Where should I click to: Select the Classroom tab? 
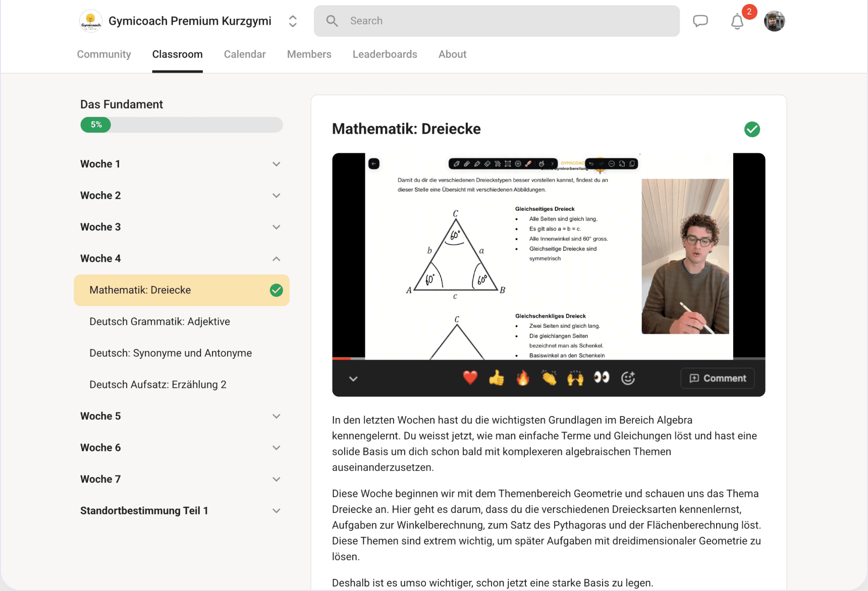pos(177,54)
